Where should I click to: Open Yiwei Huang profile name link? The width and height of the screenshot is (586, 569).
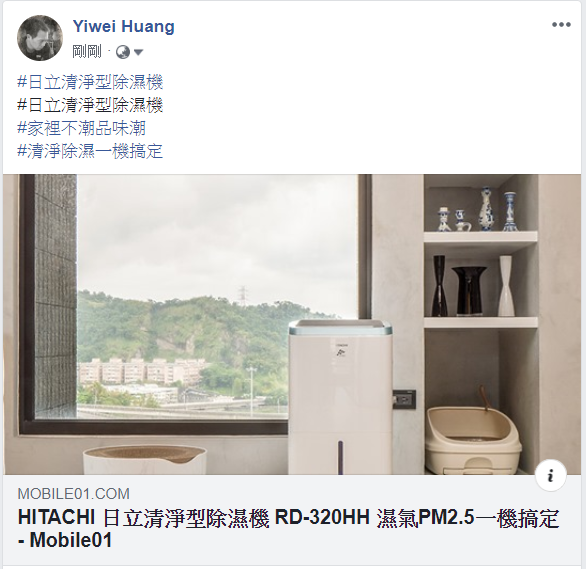pyautogui.click(x=124, y=26)
